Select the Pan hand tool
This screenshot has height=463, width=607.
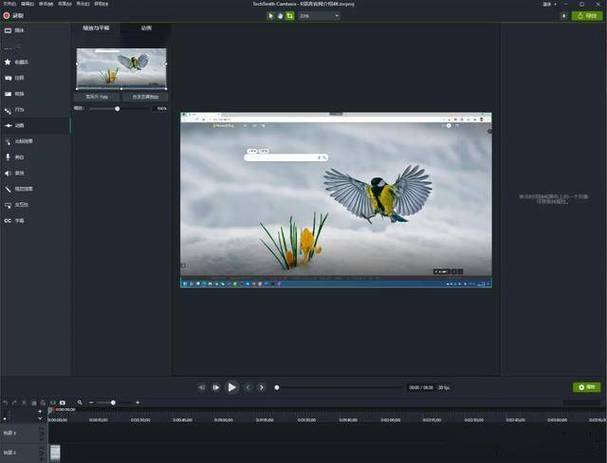281,16
